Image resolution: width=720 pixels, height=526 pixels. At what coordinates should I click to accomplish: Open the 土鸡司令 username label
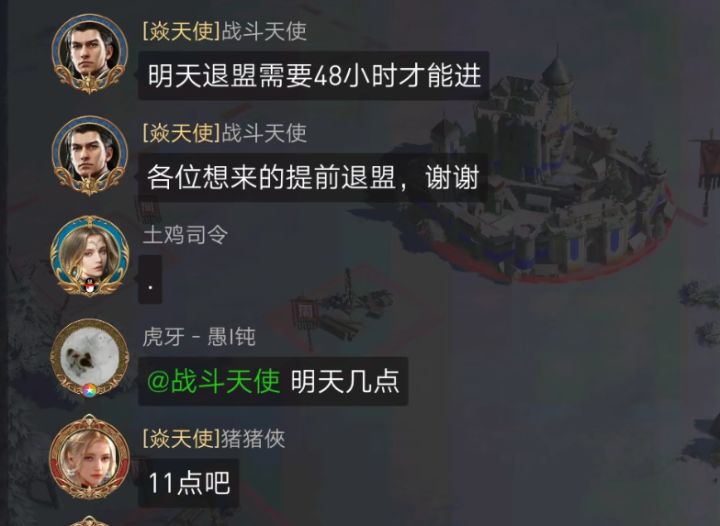(x=186, y=235)
